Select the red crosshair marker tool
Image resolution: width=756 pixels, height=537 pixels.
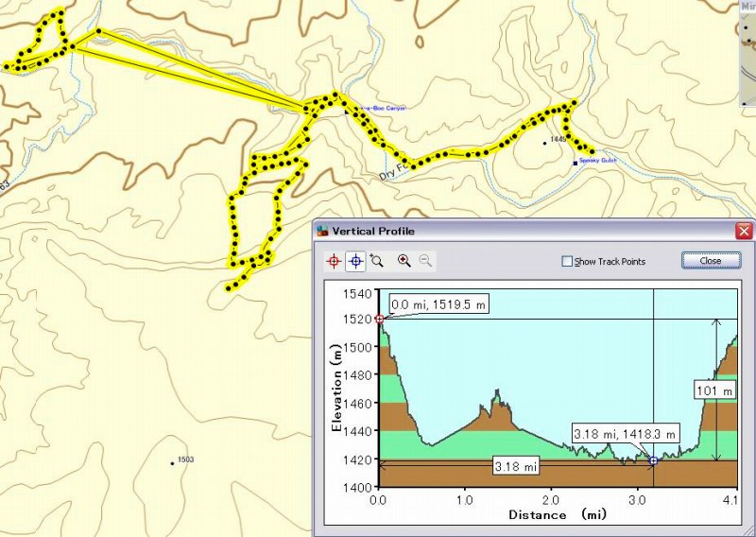coord(334,261)
